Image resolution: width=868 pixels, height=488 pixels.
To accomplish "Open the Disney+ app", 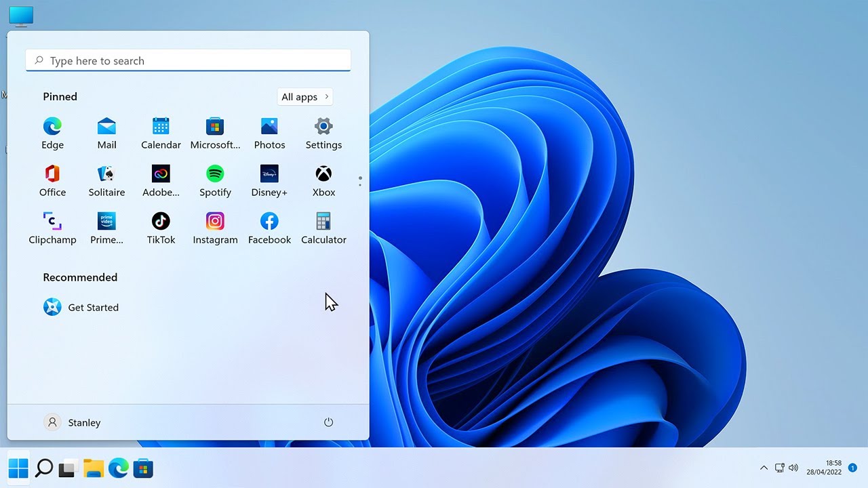I will click(269, 181).
